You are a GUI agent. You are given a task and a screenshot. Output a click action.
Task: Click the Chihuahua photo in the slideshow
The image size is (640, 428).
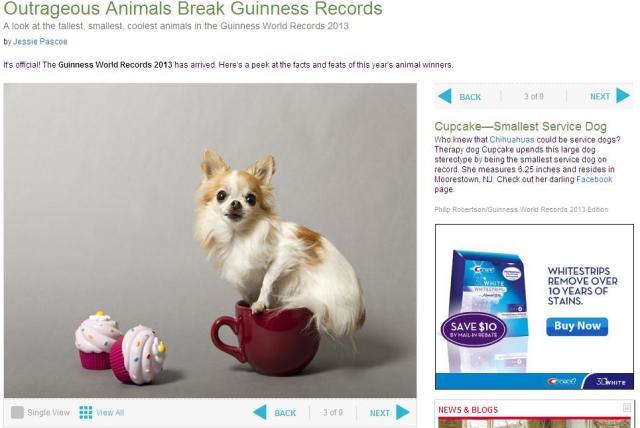210,240
